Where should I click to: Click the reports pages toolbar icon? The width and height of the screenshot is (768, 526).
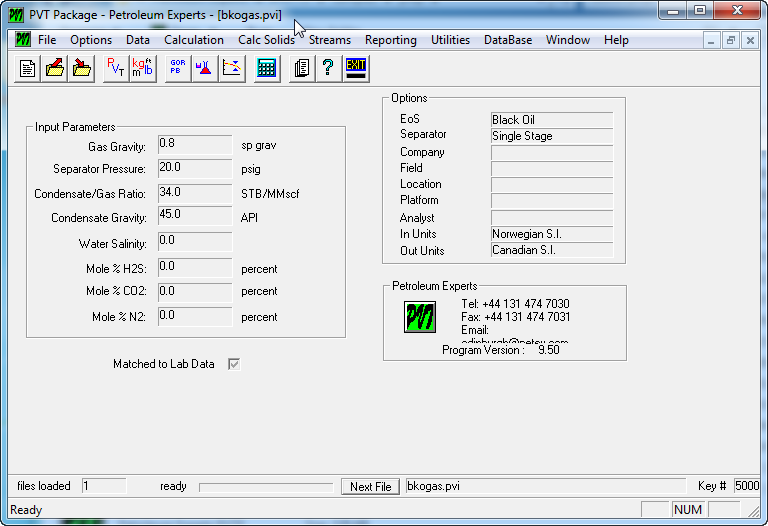pyautogui.click(x=302, y=69)
